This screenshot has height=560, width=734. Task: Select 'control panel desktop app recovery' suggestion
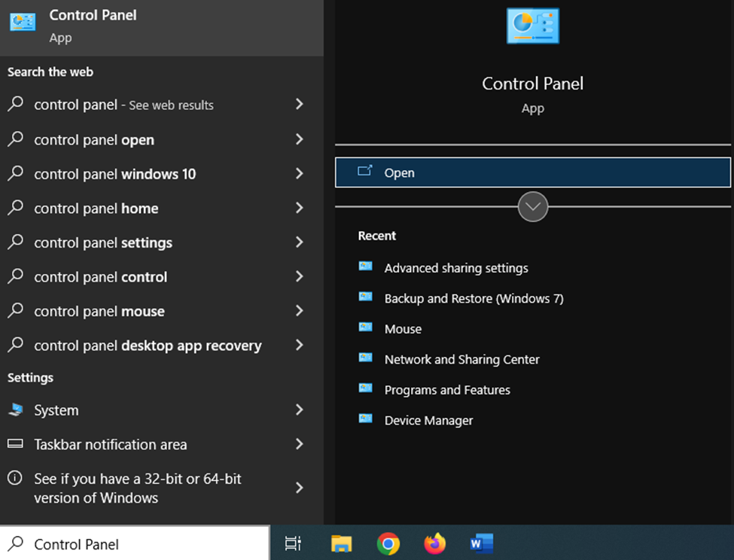tap(148, 345)
